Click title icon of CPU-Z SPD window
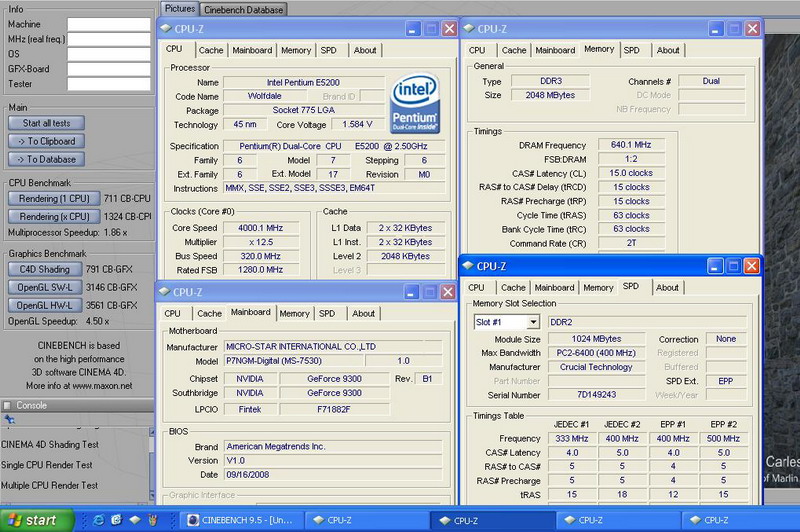The height and width of the screenshot is (532, 800). click(468, 266)
